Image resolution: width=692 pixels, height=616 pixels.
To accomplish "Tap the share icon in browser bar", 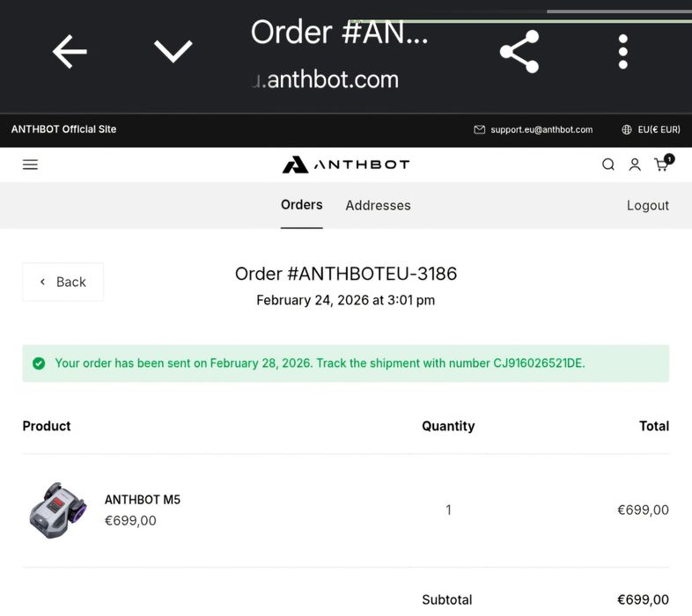I will [x=519, y=52].
